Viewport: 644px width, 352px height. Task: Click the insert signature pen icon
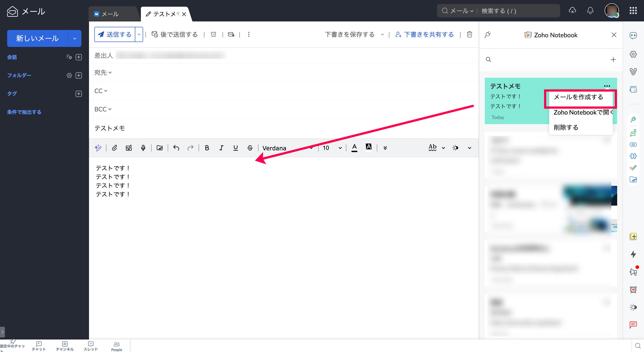(x=129, y=148)
